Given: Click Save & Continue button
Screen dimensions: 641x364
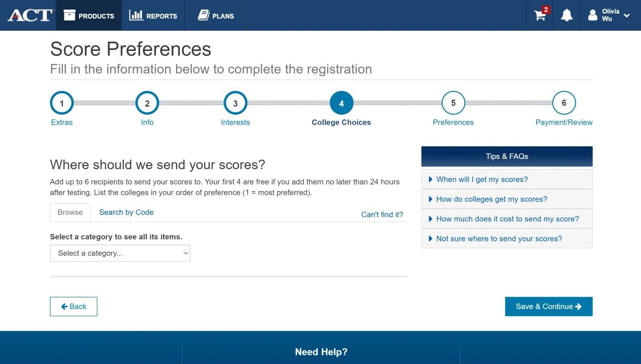Looking at the screenshot, I should pos(549,307).
